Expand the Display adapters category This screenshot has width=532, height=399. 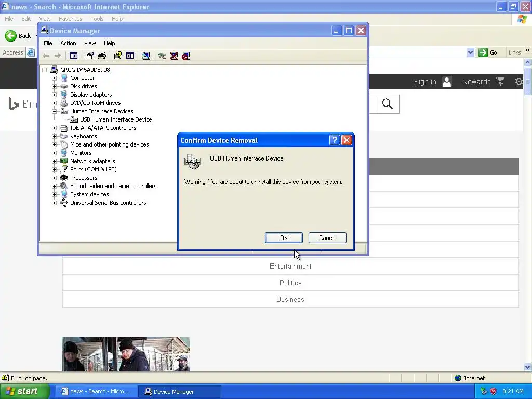(x=54, y=95)
